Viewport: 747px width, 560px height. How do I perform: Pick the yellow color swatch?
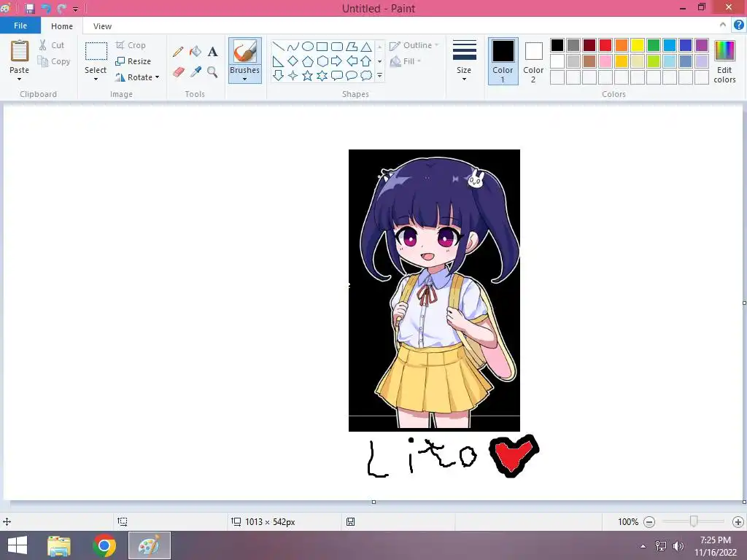click(x=638, y=45)
